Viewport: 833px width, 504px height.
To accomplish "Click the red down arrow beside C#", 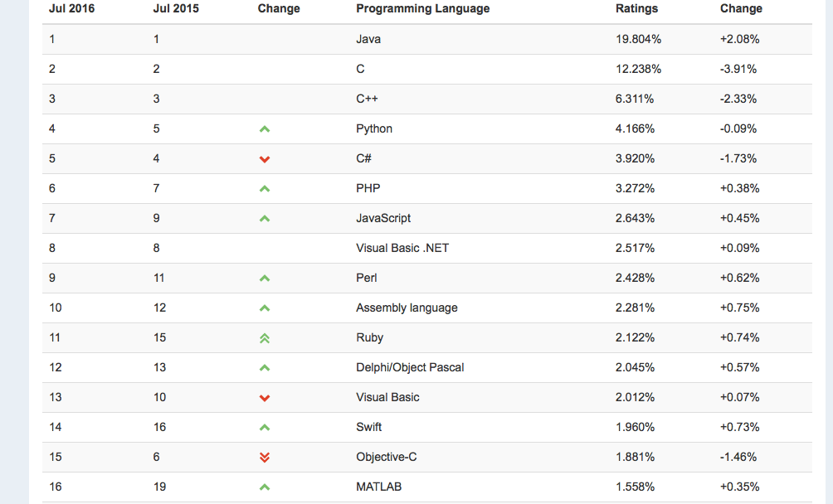I will [265, 159].
